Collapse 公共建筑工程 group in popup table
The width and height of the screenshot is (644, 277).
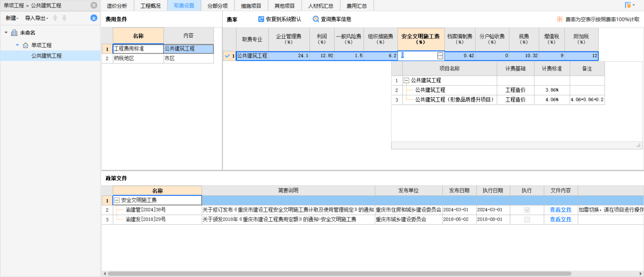(x=406, y=80)
